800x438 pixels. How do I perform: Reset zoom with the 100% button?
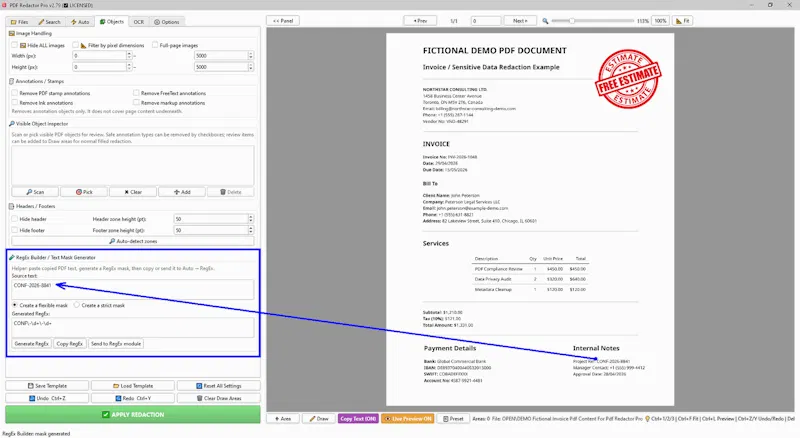point(660,21)
